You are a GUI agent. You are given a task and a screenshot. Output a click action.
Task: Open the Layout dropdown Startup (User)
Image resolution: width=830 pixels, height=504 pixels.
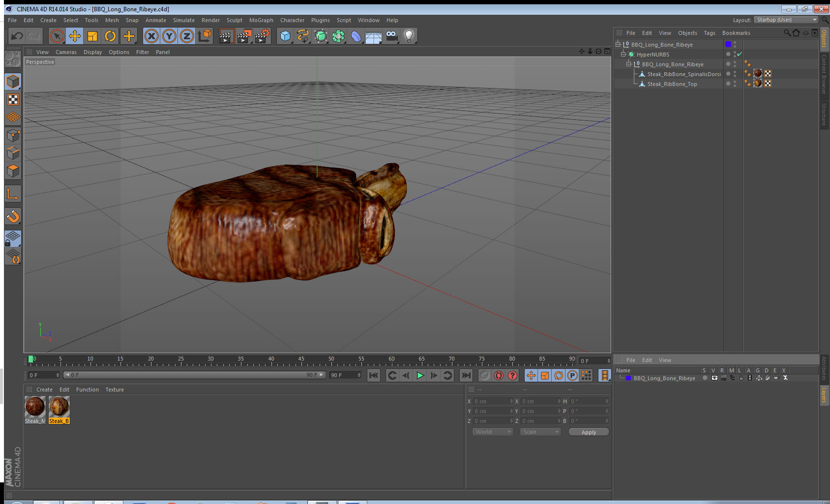(x=785, y=20)
